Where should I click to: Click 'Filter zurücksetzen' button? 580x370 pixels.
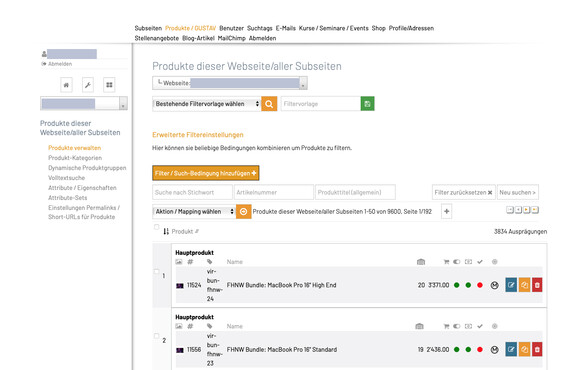click(x=463, y=192)
